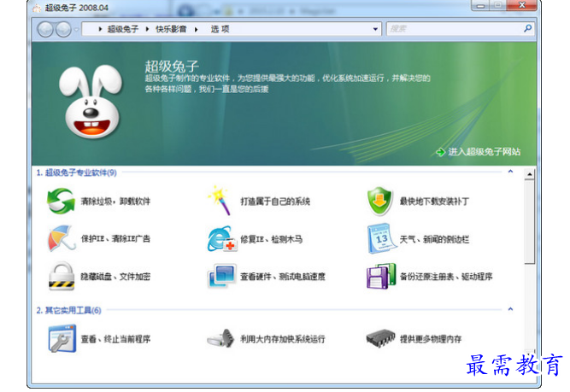
Task: Open 修复IE、检测木马 text link
Action: click(271, 239)
